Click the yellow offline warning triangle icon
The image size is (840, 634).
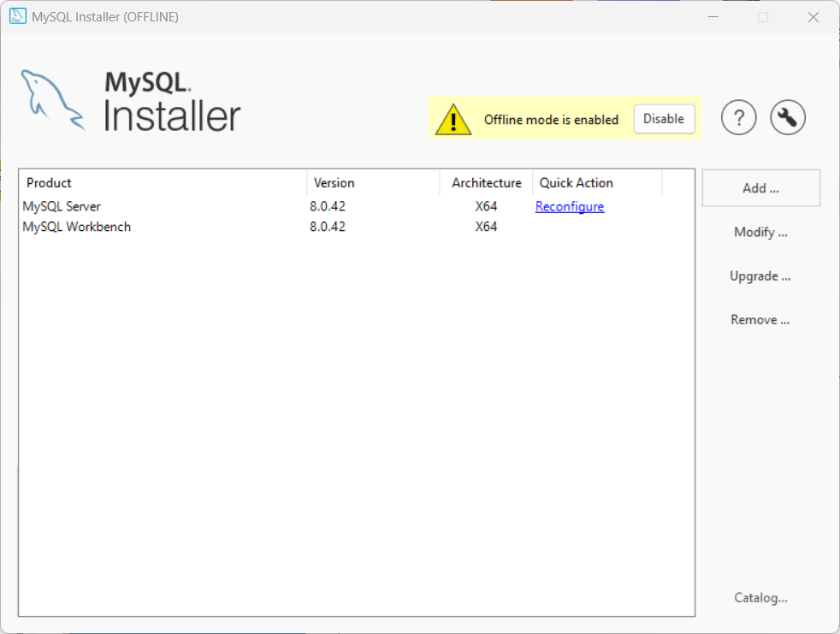pos(453,120)
